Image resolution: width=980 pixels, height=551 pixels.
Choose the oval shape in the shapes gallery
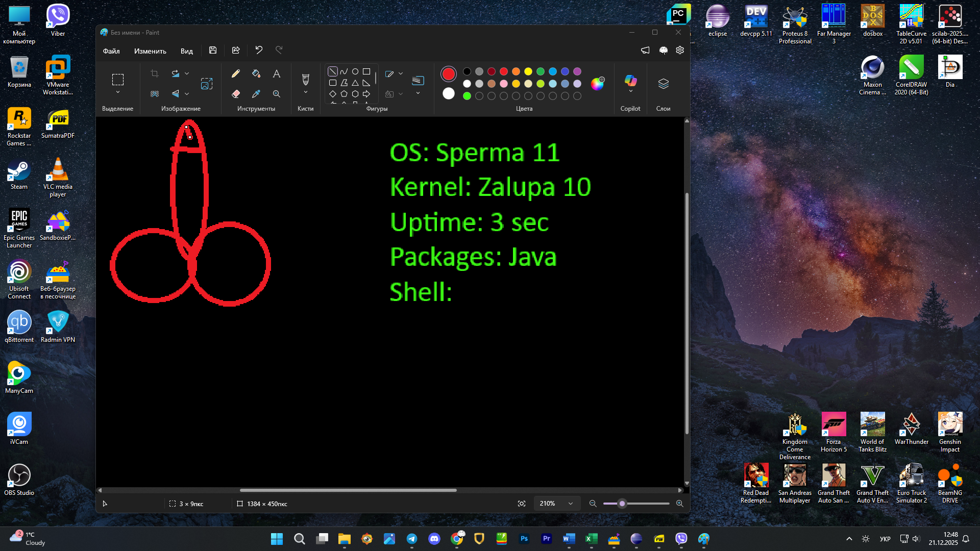pyautogui.click(x=355, y=71)
